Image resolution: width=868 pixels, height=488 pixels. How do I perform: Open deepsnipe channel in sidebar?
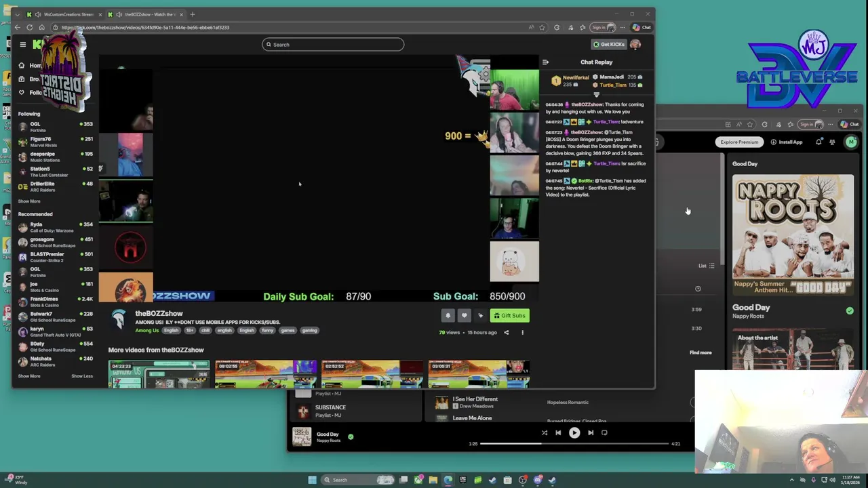[56, 157]
